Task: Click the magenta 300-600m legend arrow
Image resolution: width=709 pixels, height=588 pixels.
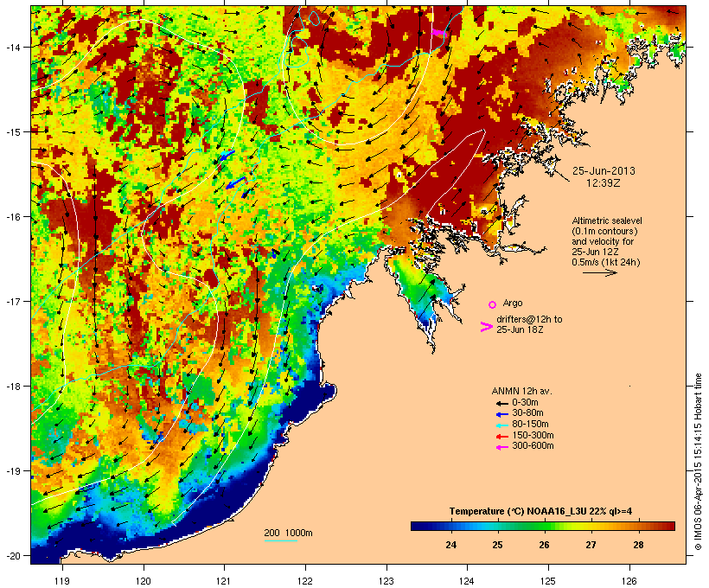Action: 502,447
